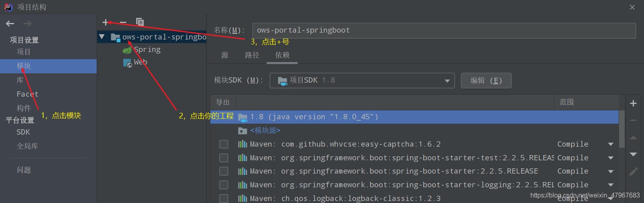This screenshot has width=644, height=203.
Task: Enable export for spring-boot-starter-logging dependency
Action: click(224, 185)
